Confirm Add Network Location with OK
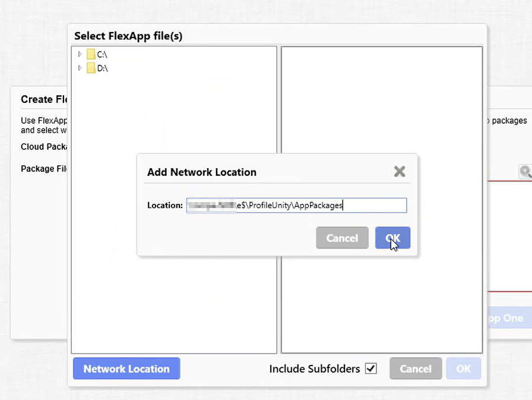Image resolution: width=532 pixels, height=400 pixels. 392,238
